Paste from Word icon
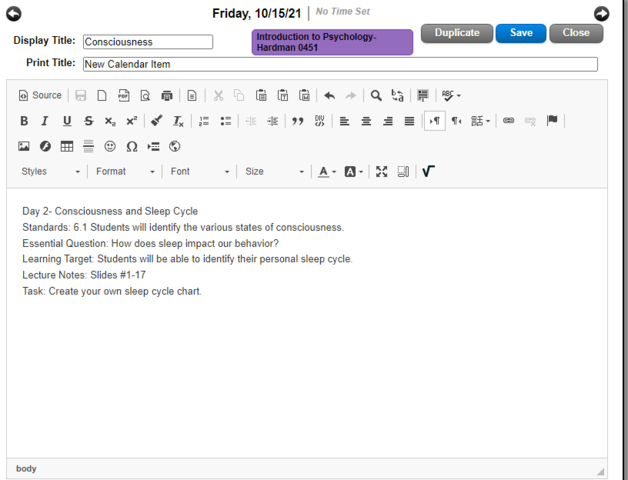Screen dimensions: 628x480 point(304,95)
